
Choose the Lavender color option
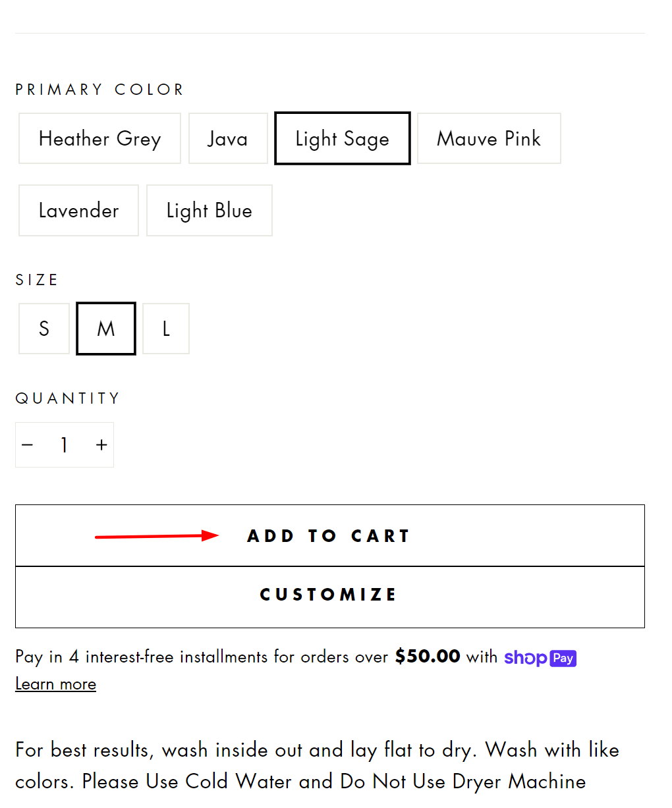[x=78, y=210]
